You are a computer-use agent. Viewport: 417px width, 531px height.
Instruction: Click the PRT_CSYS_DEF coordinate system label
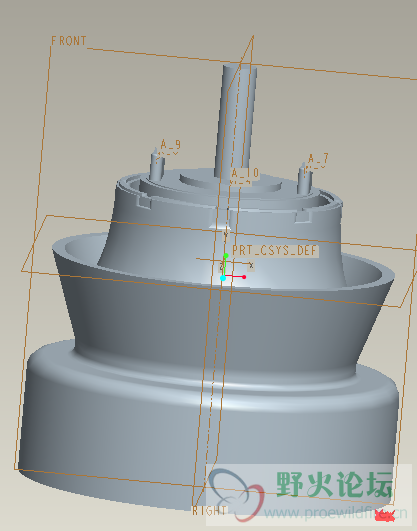click(x=275, y=251)
